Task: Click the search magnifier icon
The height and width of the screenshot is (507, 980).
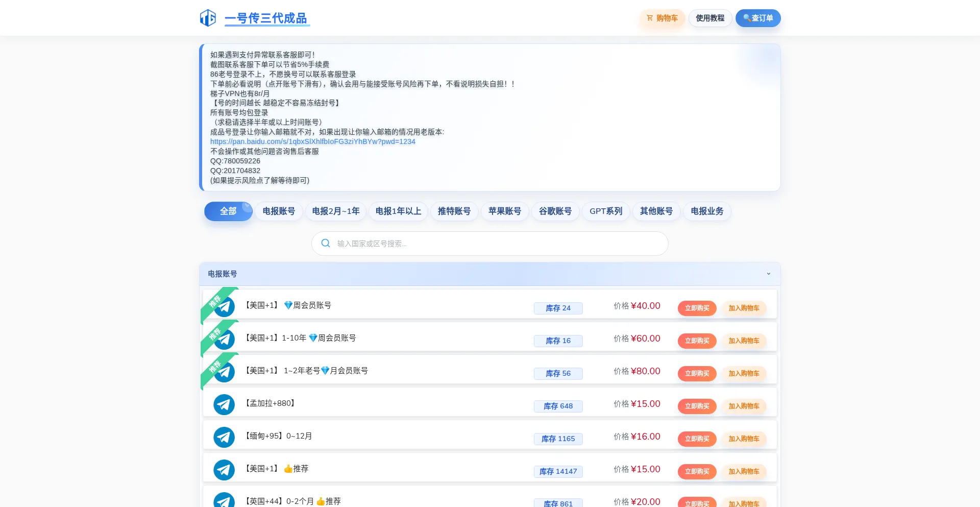Action: point(326,244)
